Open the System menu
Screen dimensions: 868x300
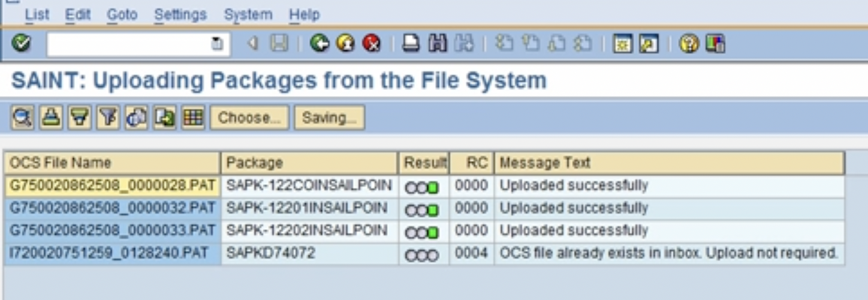[x=248, y=14]
